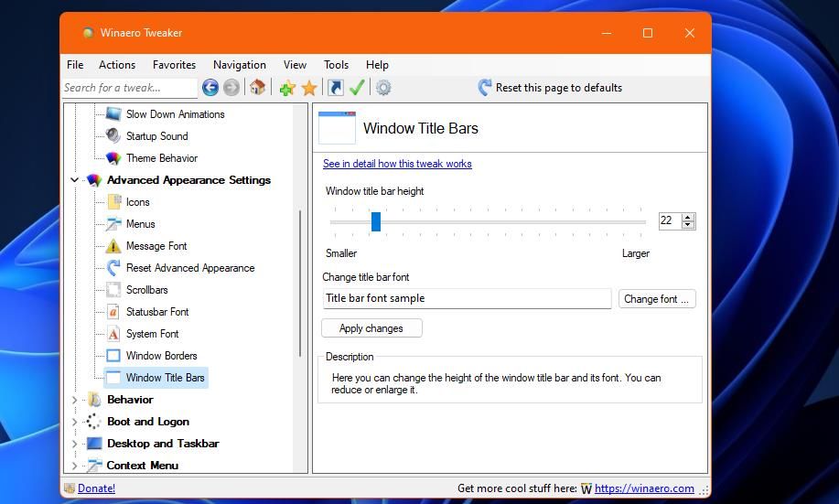Click the Search for a tweak box
The width and height of the screenshot is (839, 504).
click(130, 88)
